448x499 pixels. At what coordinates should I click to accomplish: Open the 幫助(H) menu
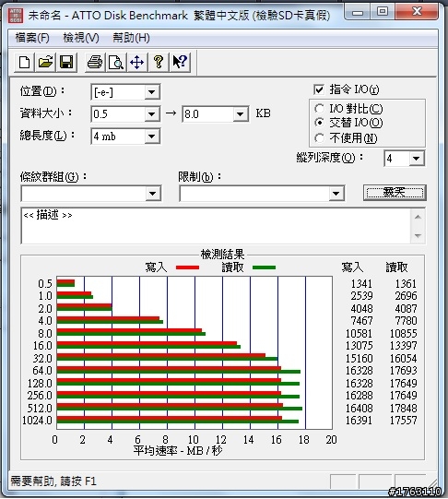131,38
